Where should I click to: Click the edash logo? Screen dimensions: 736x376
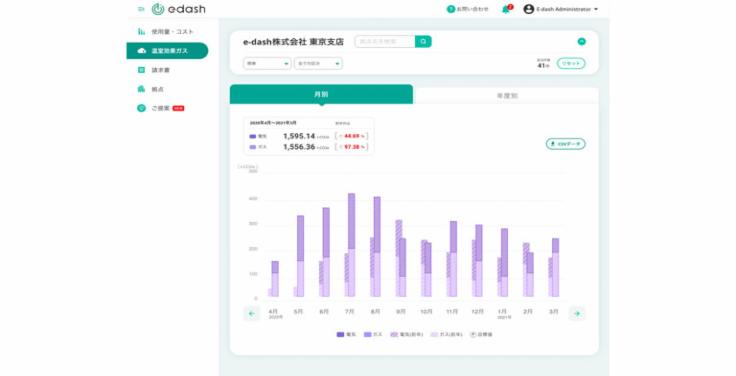(x=179, y=9)
